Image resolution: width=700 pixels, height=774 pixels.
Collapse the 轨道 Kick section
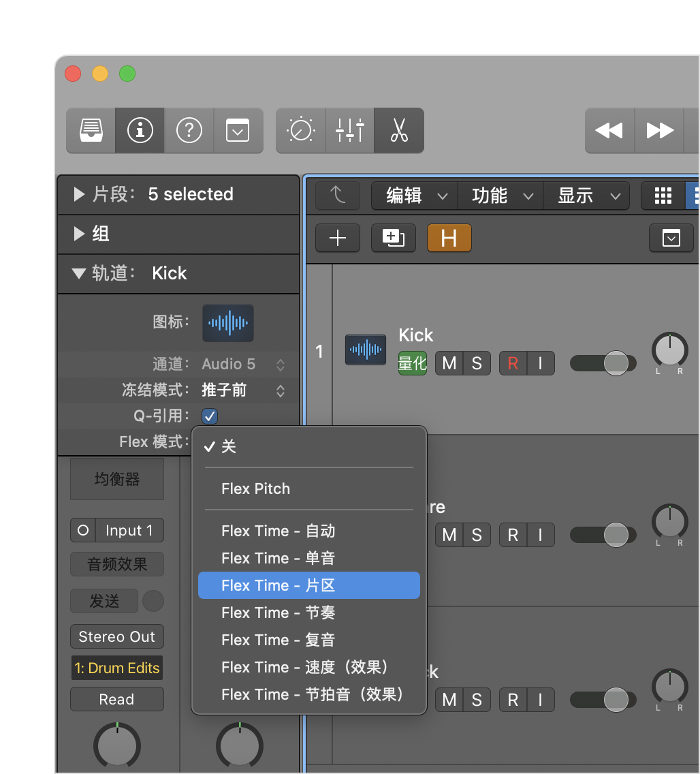(x=79, y=274)
